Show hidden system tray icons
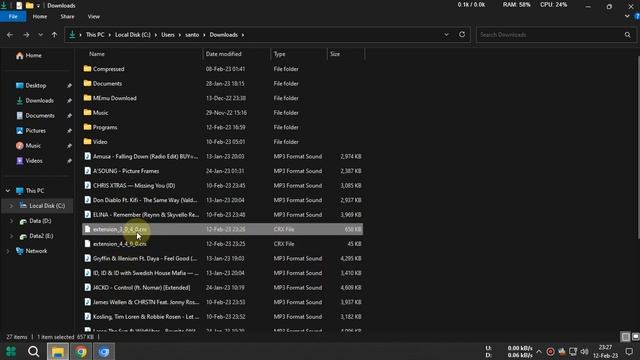640x360 pixels. (539, 352)
